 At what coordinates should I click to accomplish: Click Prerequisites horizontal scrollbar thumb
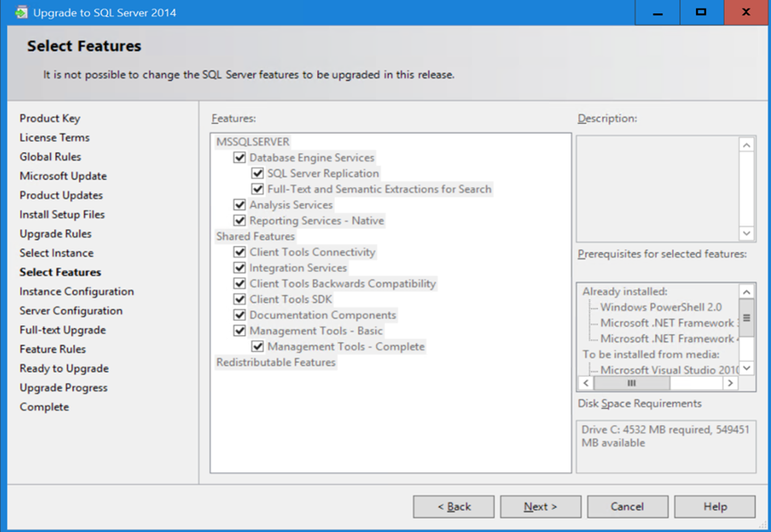coord(632,383)
